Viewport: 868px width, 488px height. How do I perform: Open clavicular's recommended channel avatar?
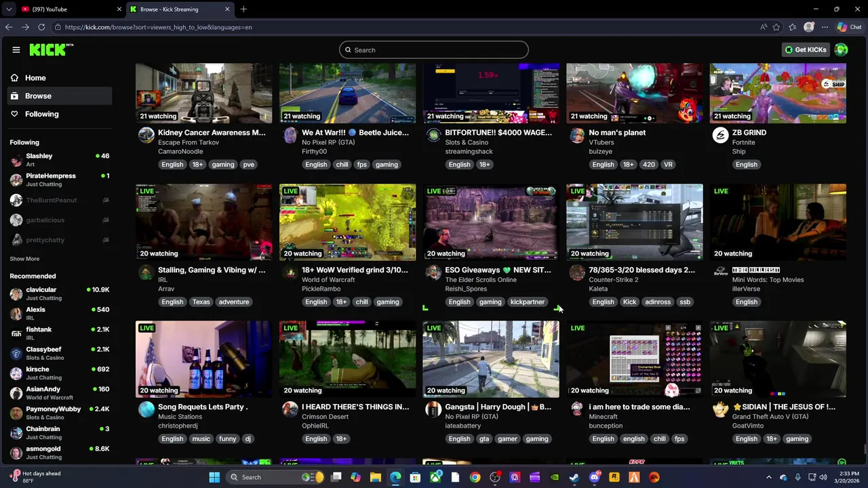pos(16,293)
